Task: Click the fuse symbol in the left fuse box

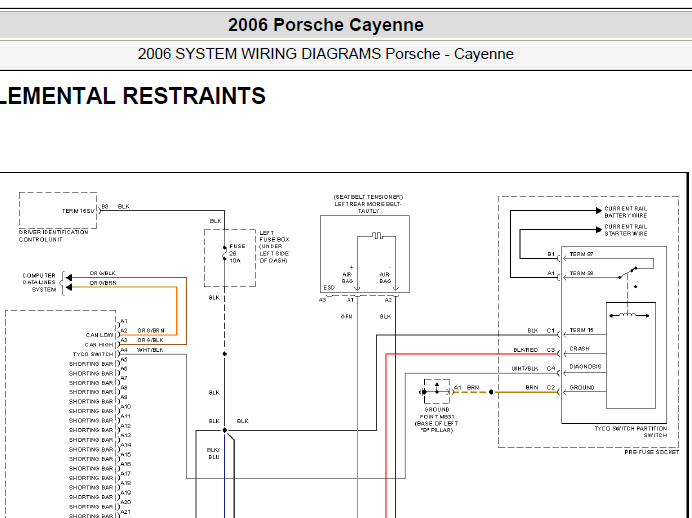Action: tap(225, 253)
